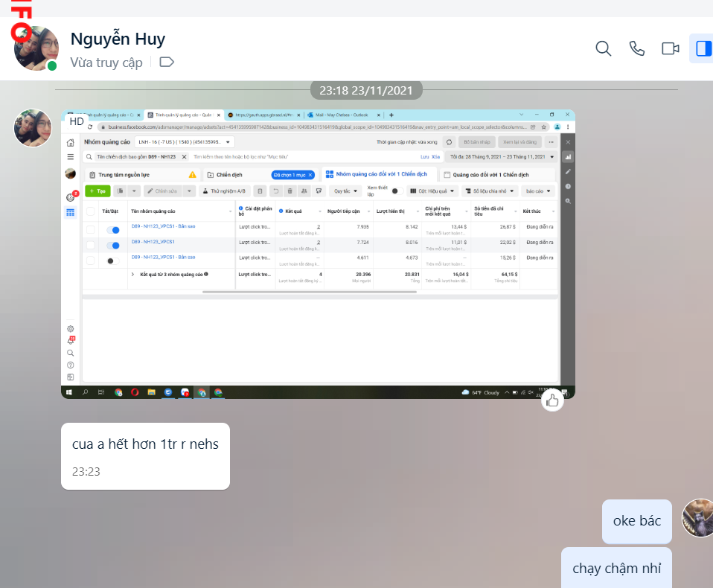Viewport: 713px width, 588px height.
Task: Start a video call with Nguyễn Huy
Action: click(670, 48)
